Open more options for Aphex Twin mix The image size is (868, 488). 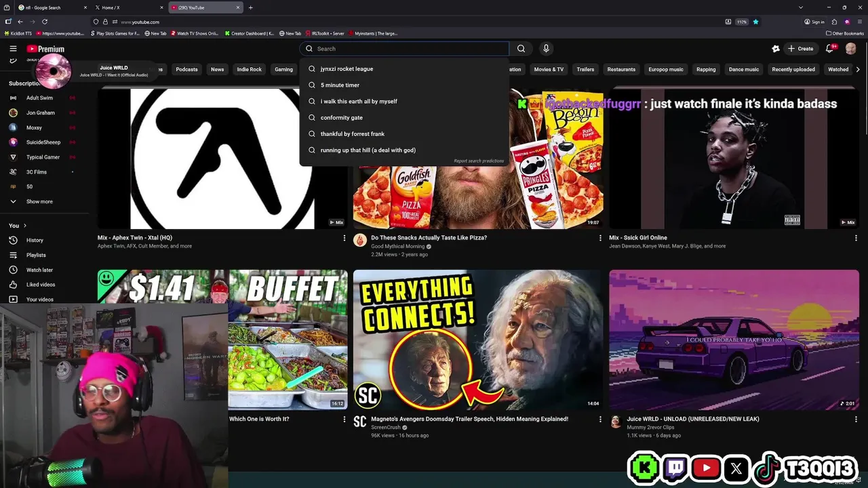[x=344, y=238]
